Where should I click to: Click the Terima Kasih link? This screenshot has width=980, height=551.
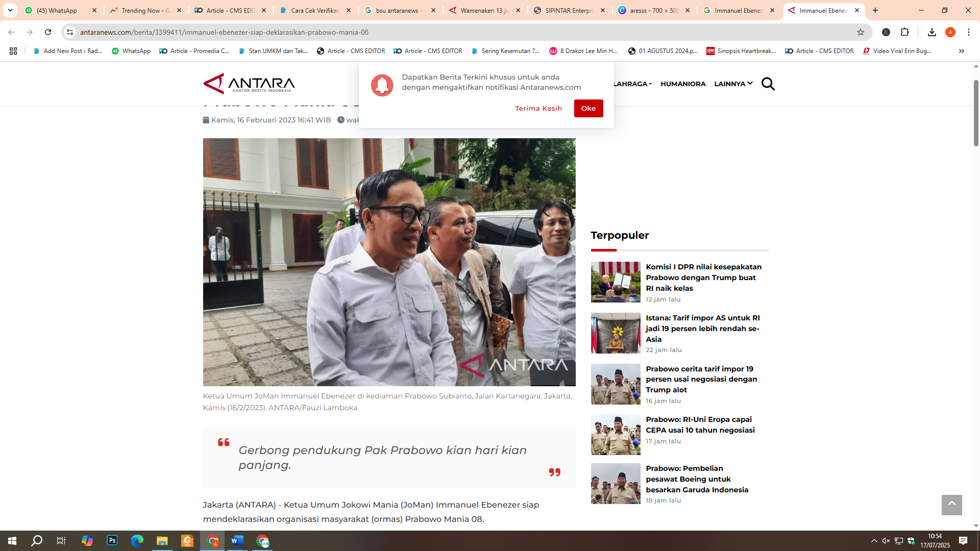point(538,108)
